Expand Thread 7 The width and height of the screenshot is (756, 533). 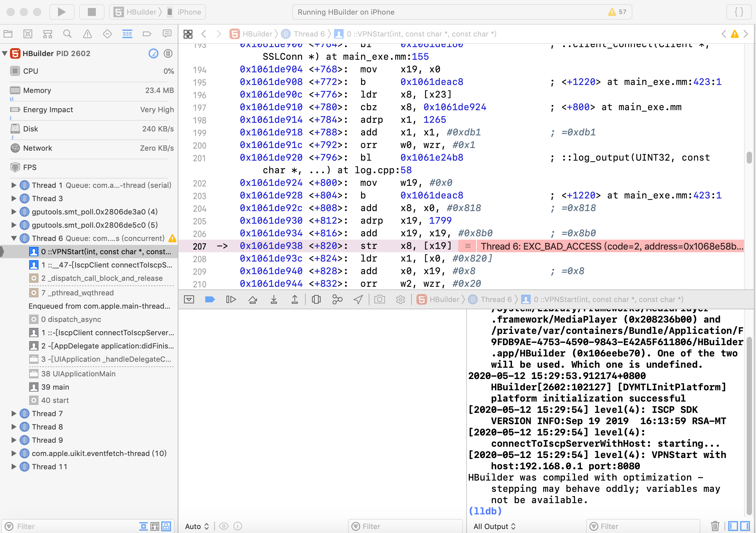(14, 414)
